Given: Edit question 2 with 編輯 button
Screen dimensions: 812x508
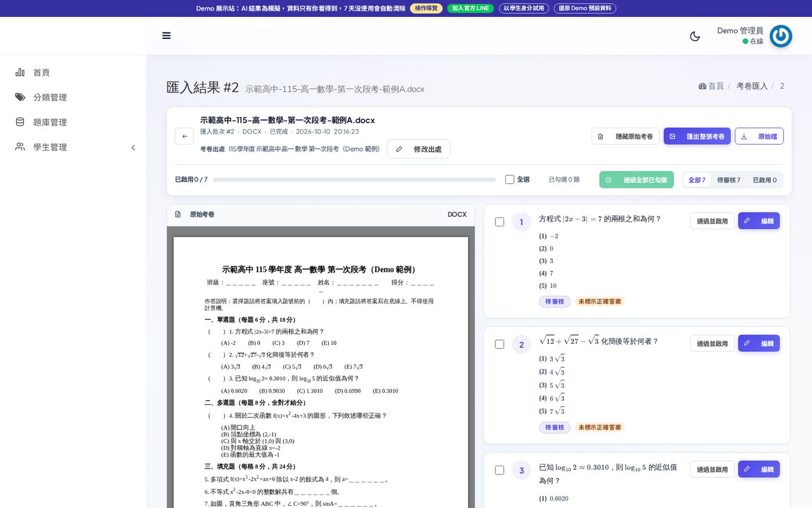Looking at the screenshot, I should tap(759, 344).
